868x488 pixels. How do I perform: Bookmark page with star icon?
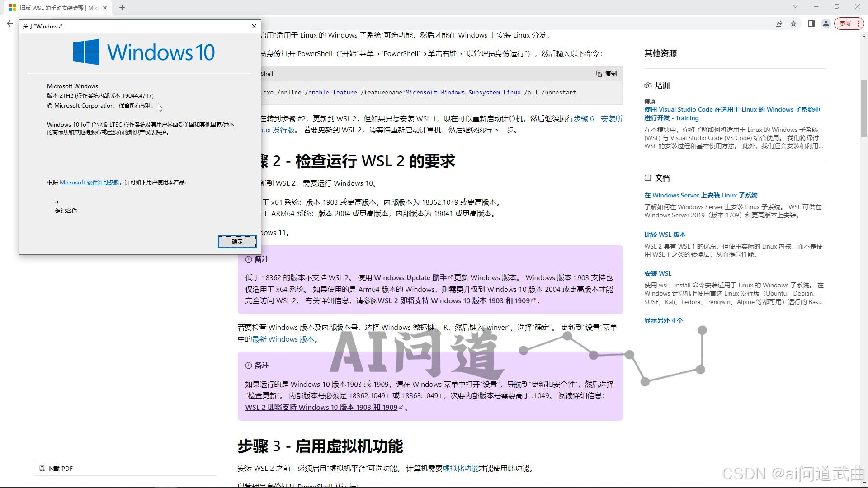click(x=793, y=23)
